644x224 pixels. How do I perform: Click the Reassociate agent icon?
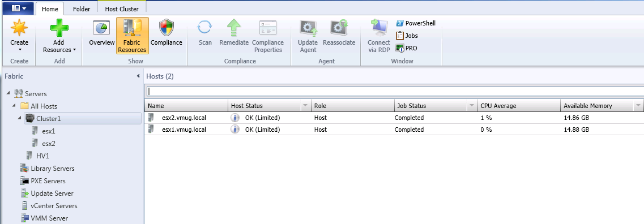[x=339, y=28]
